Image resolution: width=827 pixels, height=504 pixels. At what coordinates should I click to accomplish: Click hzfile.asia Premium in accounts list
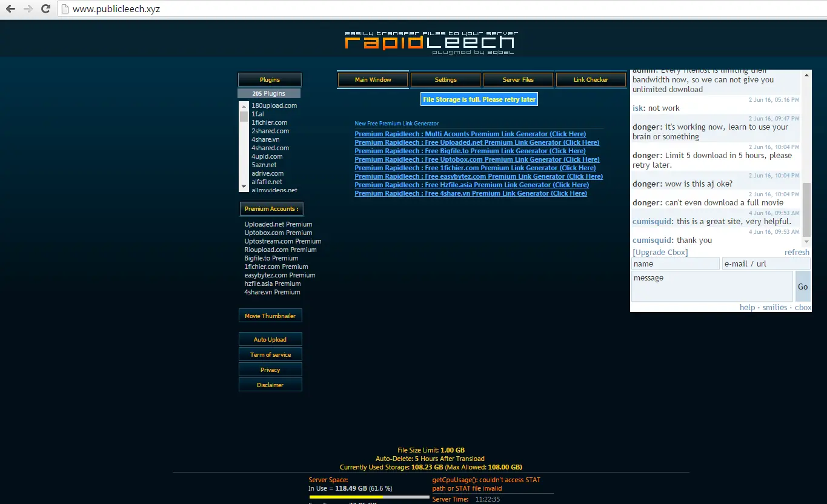(273, 283)
